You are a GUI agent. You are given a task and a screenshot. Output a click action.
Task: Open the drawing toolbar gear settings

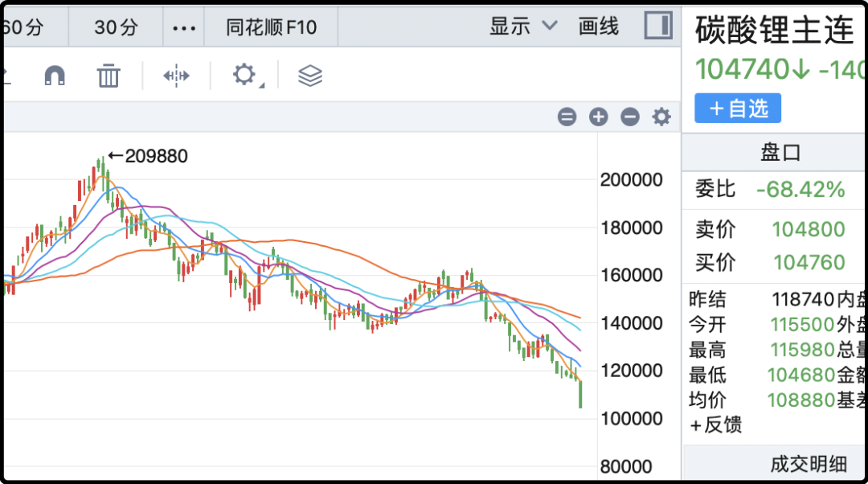246,76
